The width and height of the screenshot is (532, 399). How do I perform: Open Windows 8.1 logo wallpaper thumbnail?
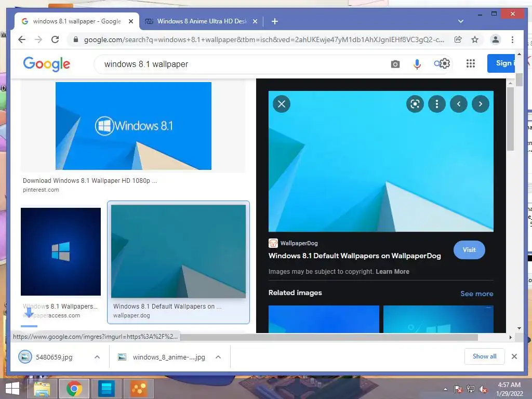pos(134,126)
